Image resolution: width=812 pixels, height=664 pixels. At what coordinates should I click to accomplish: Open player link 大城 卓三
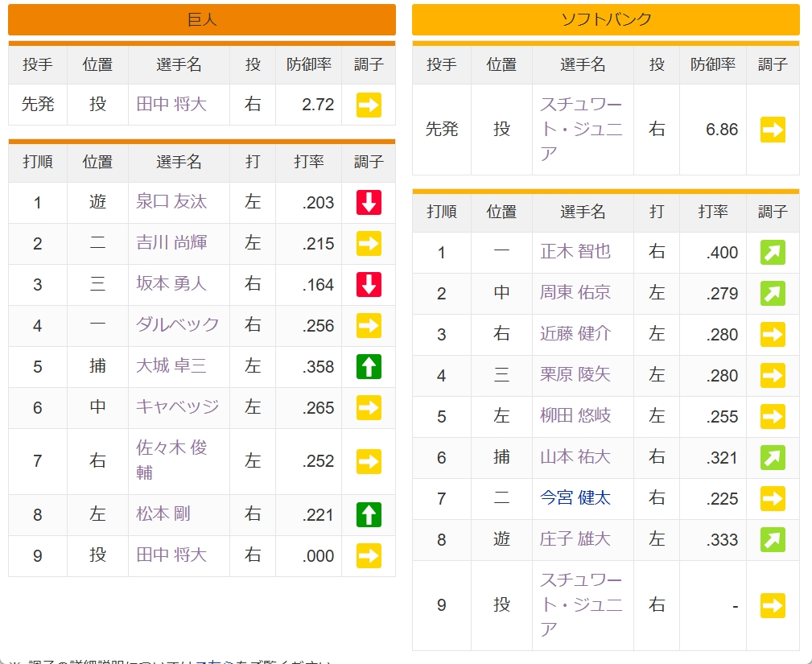point(171,365)
